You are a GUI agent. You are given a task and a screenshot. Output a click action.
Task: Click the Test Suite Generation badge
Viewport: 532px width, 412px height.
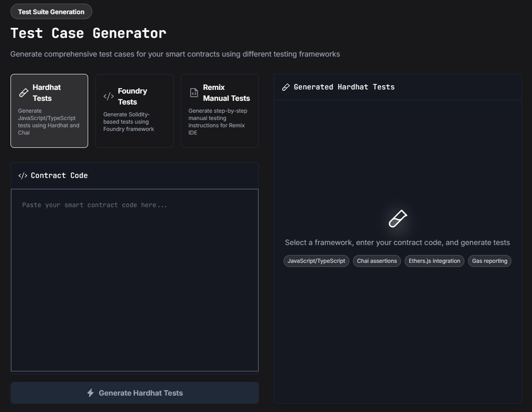click(x=51, y=11)
